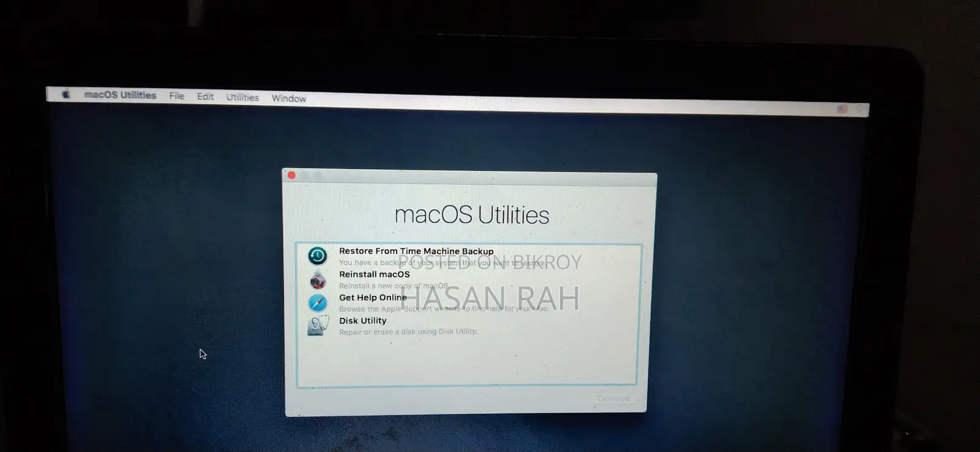
Task: Click the Disk Utility stethoscope icon
Action: click(x=317, y=325)
